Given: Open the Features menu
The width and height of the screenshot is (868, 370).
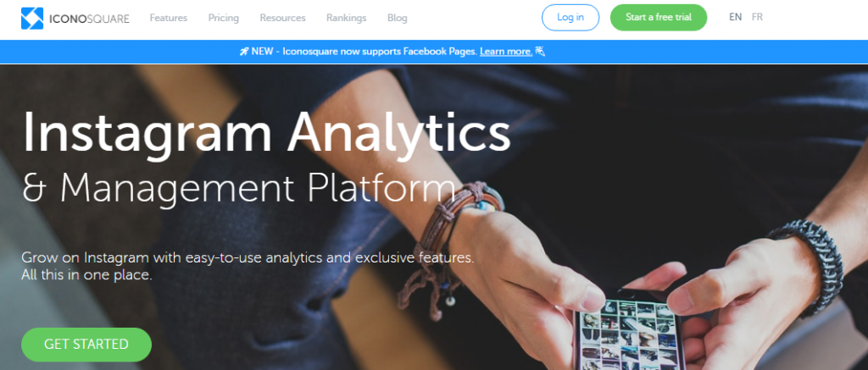Looking at the screenshot, I should coord(169,18).
